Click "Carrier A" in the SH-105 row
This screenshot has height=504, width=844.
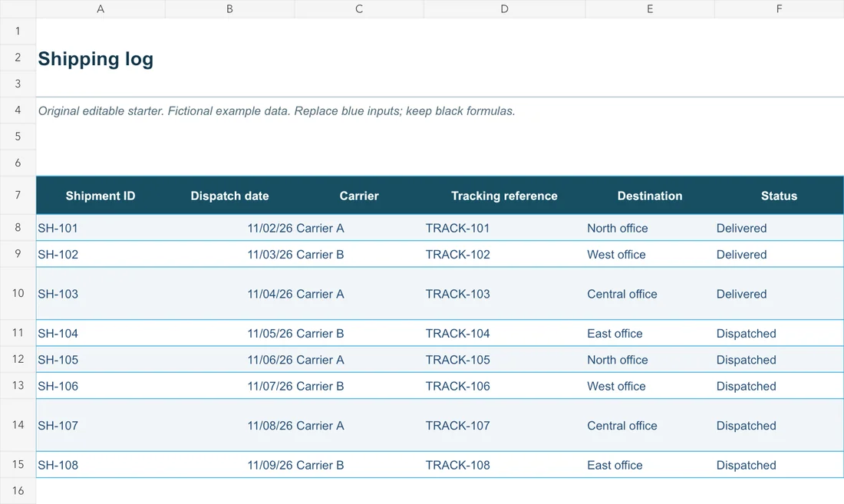[320, 360]
